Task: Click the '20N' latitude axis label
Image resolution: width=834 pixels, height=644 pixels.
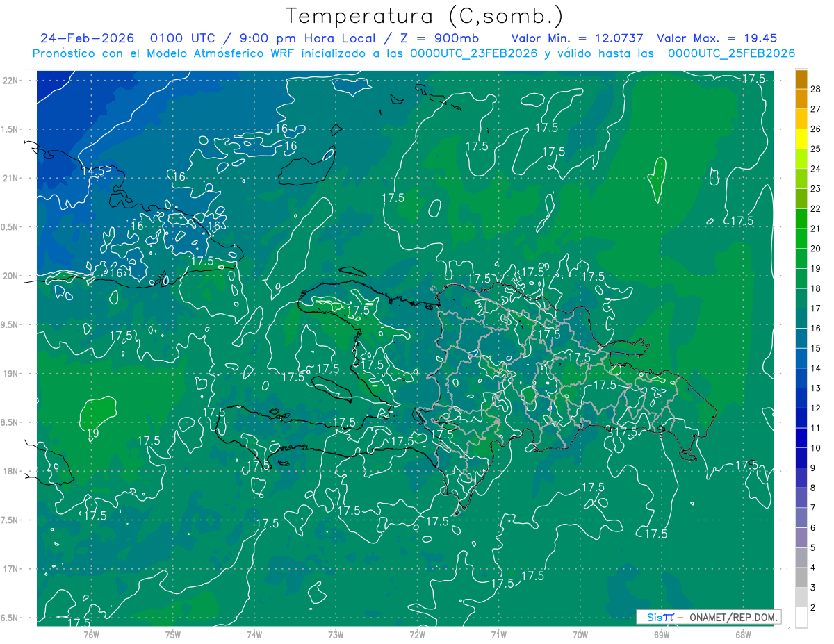Action: click(11, 276)
